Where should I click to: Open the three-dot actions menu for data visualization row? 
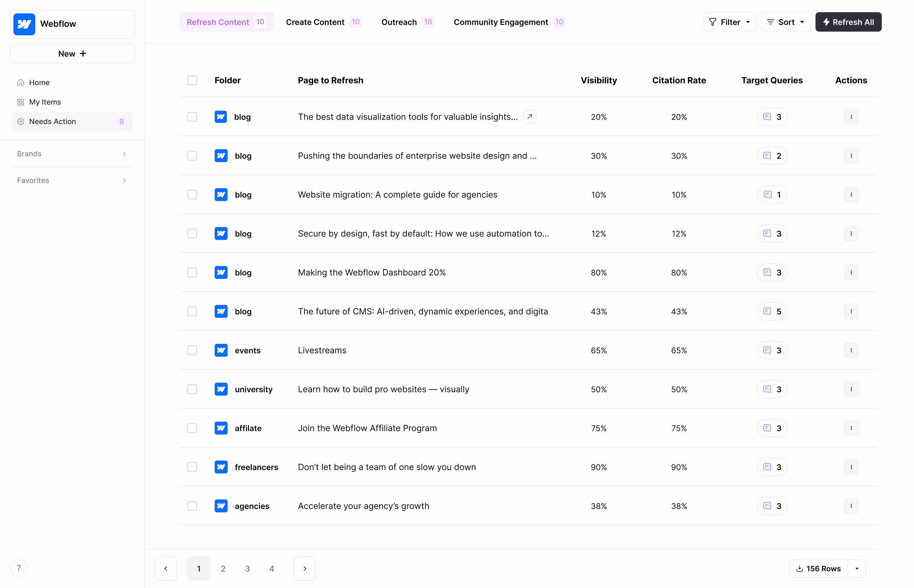851,117
